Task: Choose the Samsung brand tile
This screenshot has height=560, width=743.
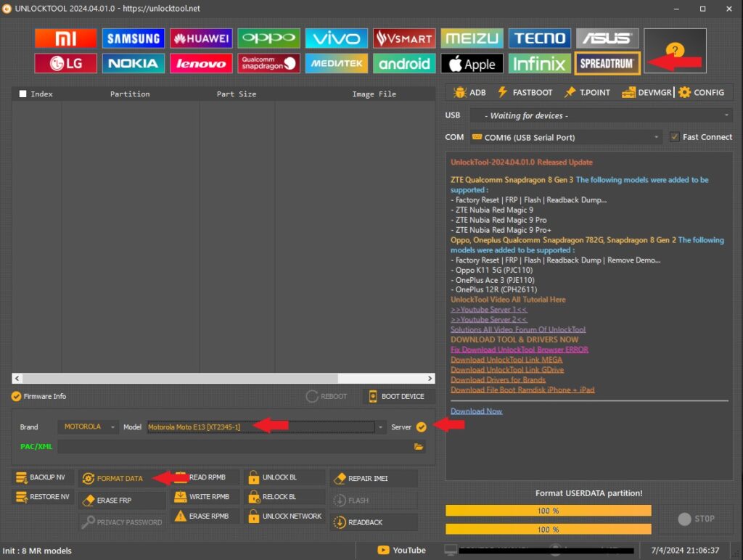Action: (x=133, y=38)
